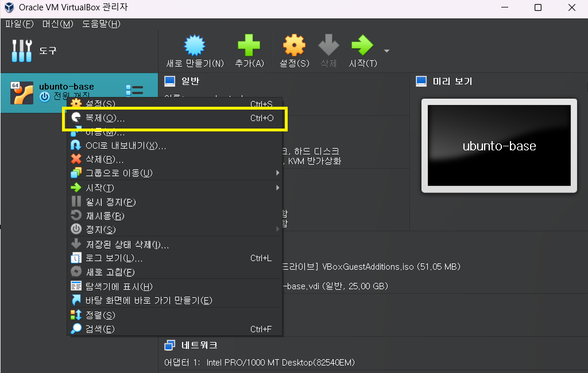Click the sort icon of 정렬(S)
This screenshot has width=588, height=373.
(76, 315)
